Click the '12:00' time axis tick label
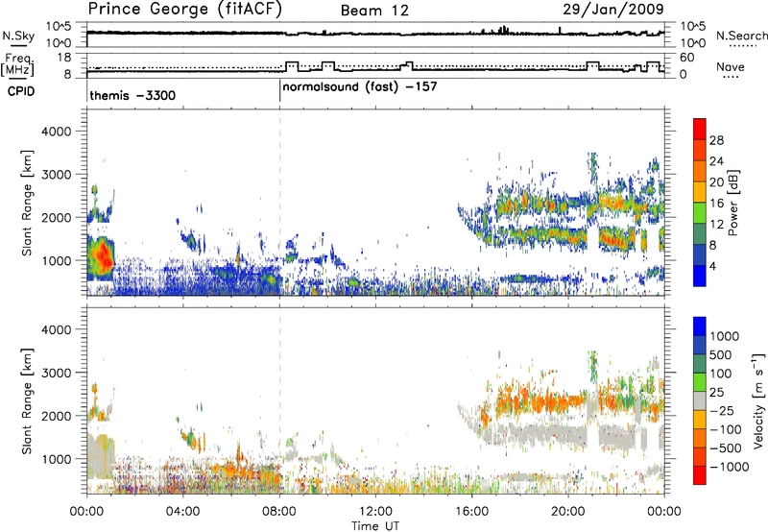 [375, 512]
